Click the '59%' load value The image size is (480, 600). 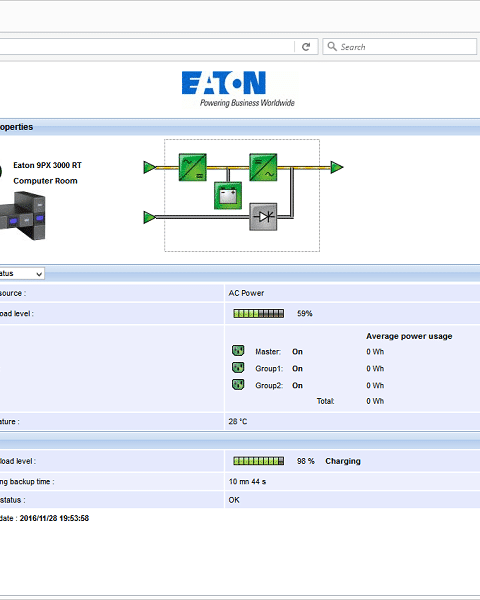click(x=305, y=314)
